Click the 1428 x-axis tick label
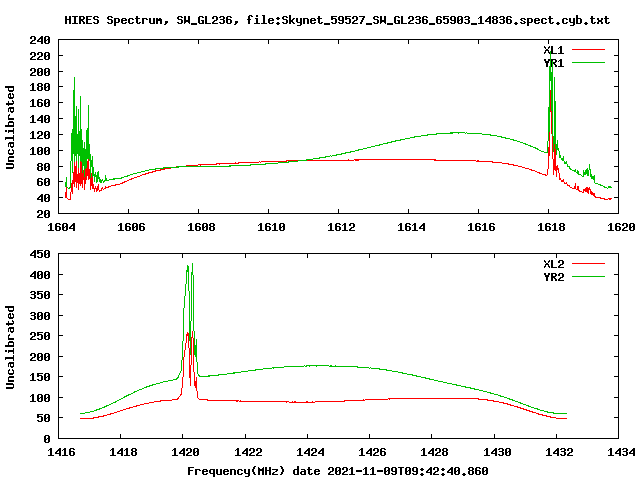640x480 pixels. (434, 452)
